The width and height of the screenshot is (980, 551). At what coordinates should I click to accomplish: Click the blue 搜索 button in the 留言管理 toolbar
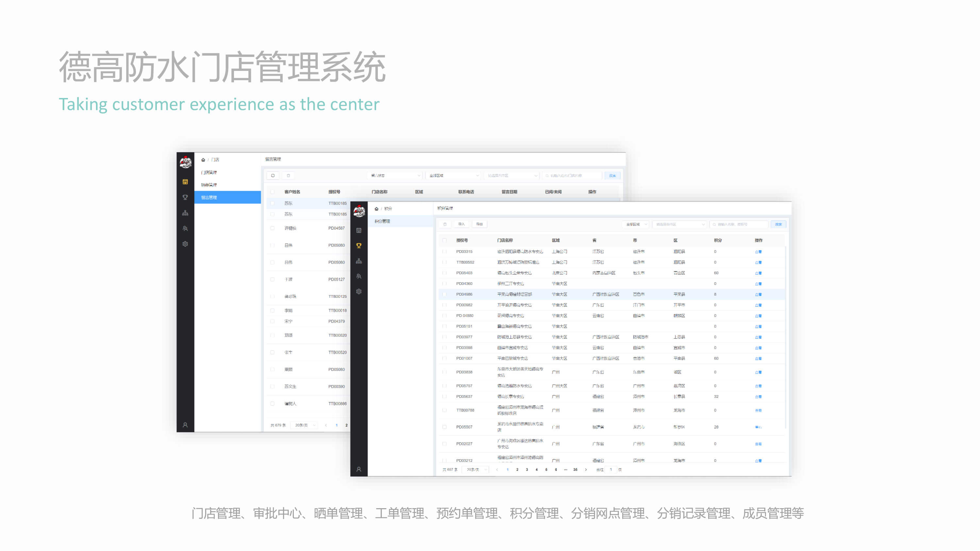[612, 176]
